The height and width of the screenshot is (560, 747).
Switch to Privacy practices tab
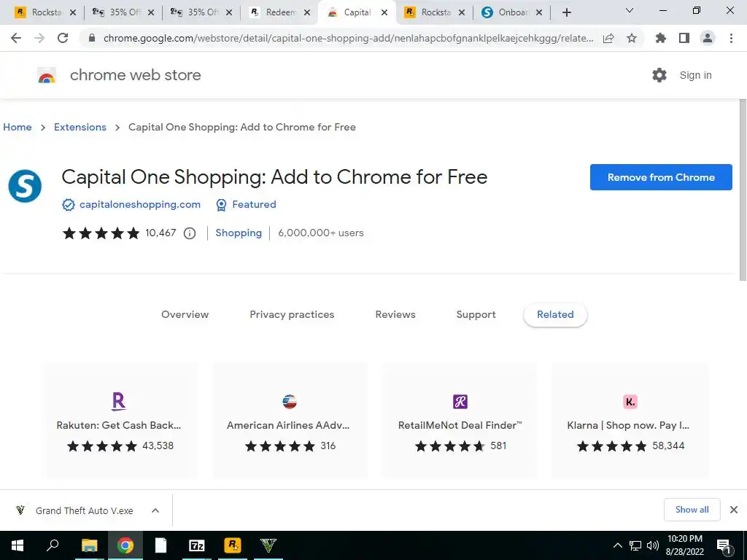coord(292,315)
